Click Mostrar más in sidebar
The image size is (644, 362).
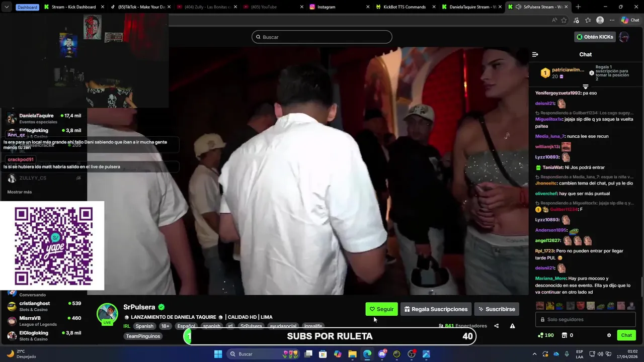coord(20,192)
